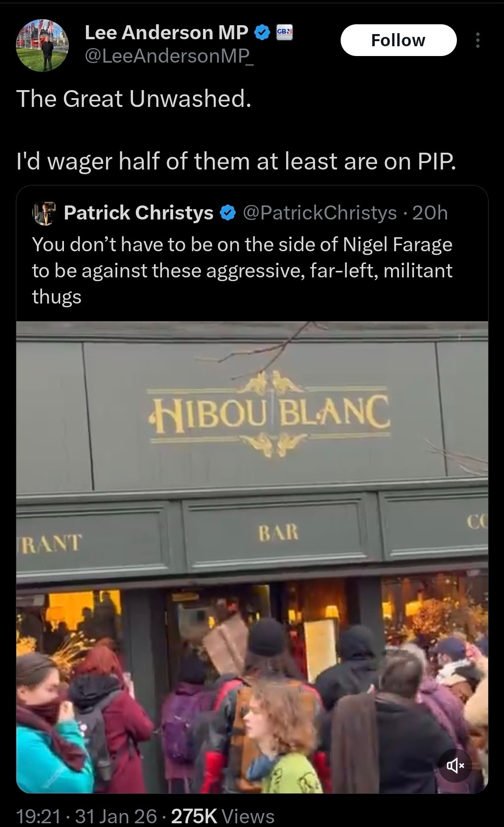Tap the 'I'd wager half of them' text line
Screen dimensions: 504x827
236,162
